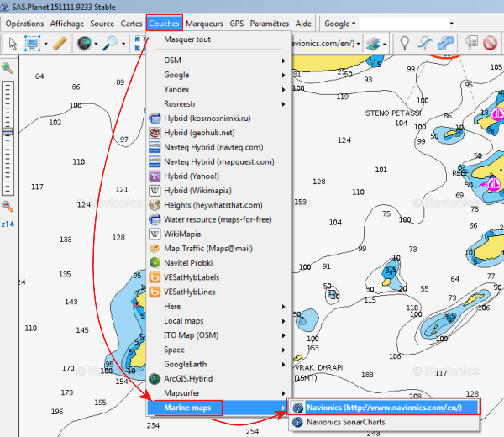This screenshot has width=504, height=437.
Task: Click the magnifier search tool
Action: pos(110,44)
